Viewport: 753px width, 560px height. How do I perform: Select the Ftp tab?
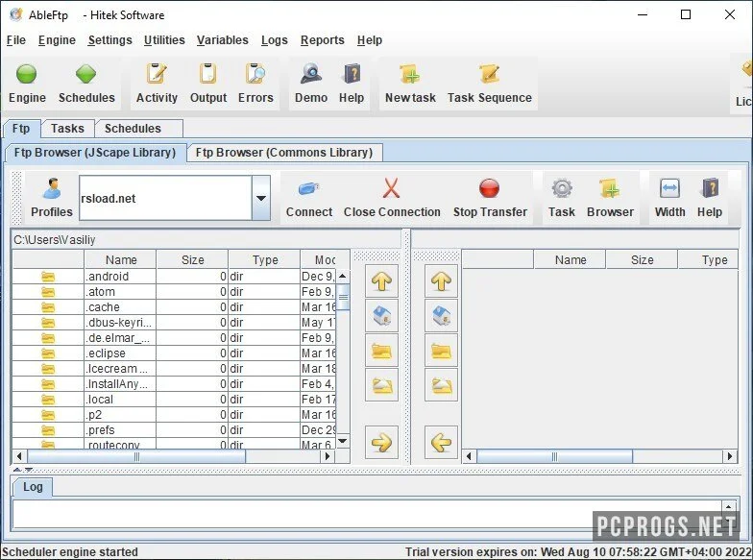[x=21, y=129]
